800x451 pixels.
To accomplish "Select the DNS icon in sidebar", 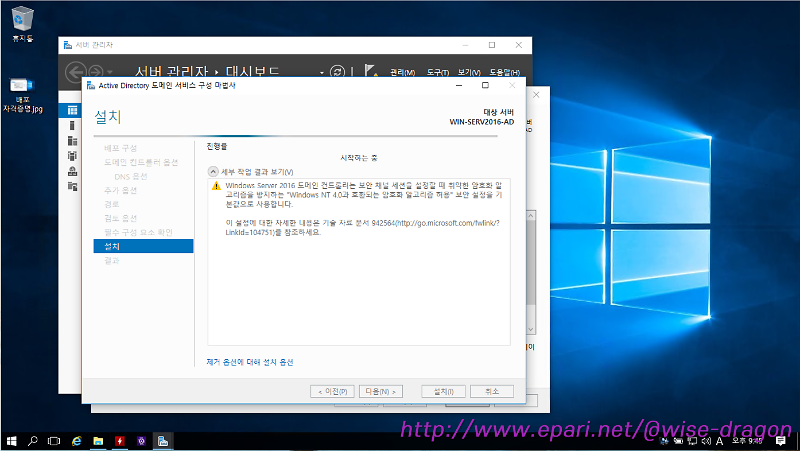I will (72, 171).
